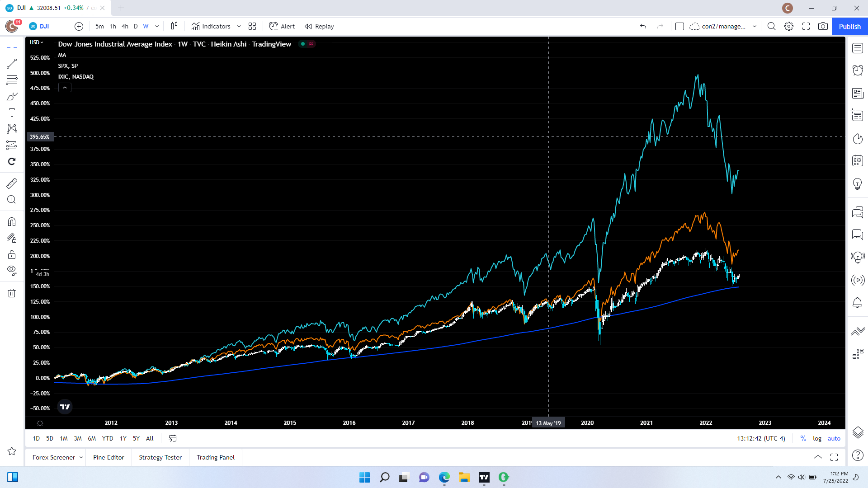Toggle auto scale mode
Viewport: 868px width, 488px height.
[x=834, y=438]
